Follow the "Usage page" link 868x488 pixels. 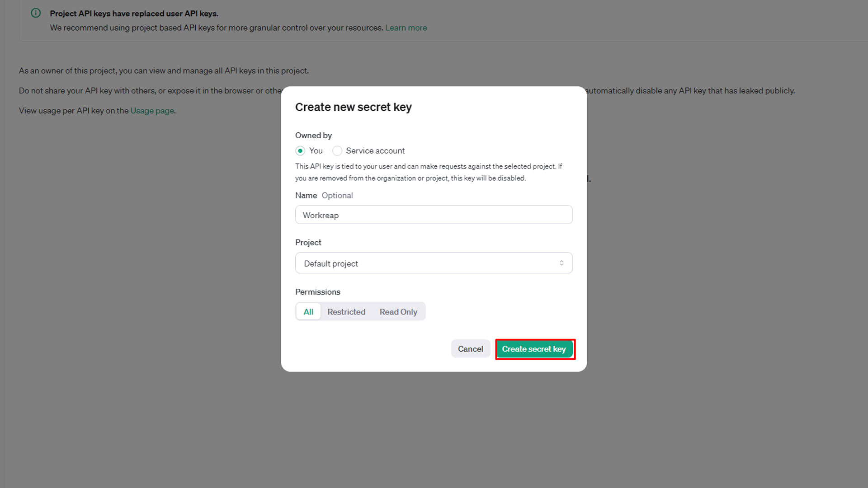click(152, 111)
